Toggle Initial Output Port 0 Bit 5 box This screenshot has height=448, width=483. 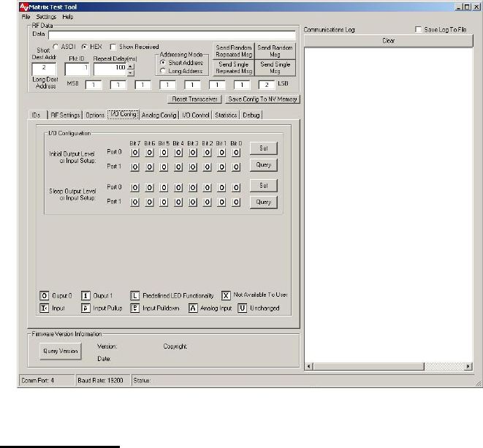click(x=164, y=153)
